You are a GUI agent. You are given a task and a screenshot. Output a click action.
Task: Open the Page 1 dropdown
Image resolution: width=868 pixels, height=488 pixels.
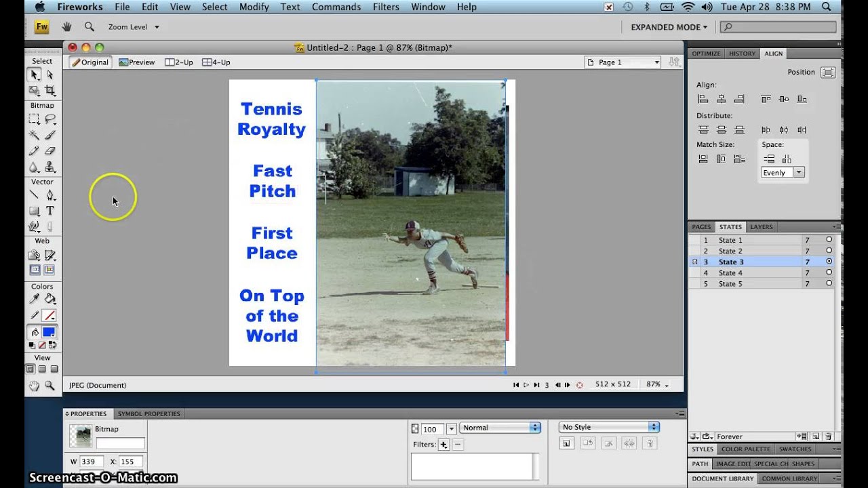coord(623,62)
